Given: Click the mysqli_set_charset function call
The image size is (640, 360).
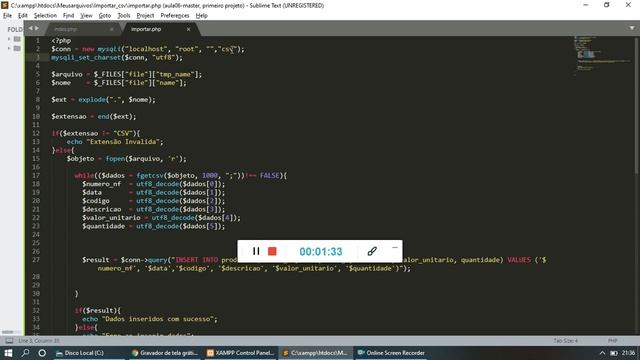Looking at the screenshot, I should pyautogui.click(x=117, y=58).
